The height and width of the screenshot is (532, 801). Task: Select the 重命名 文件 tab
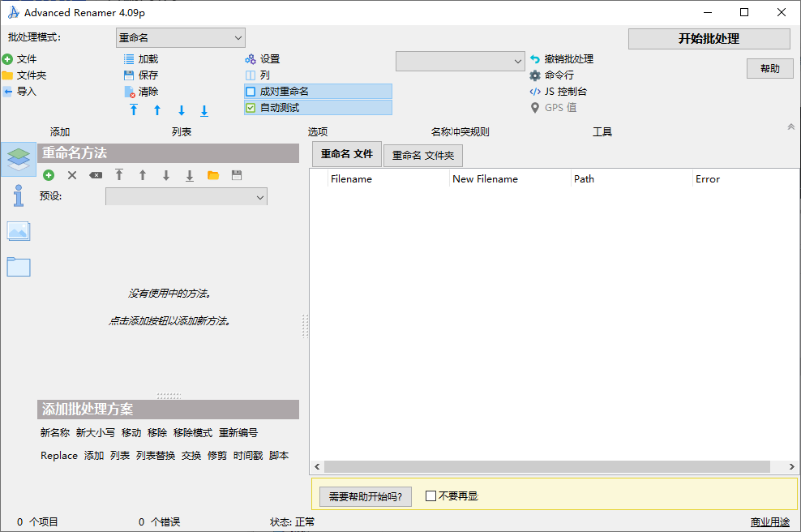pos(346,154)
